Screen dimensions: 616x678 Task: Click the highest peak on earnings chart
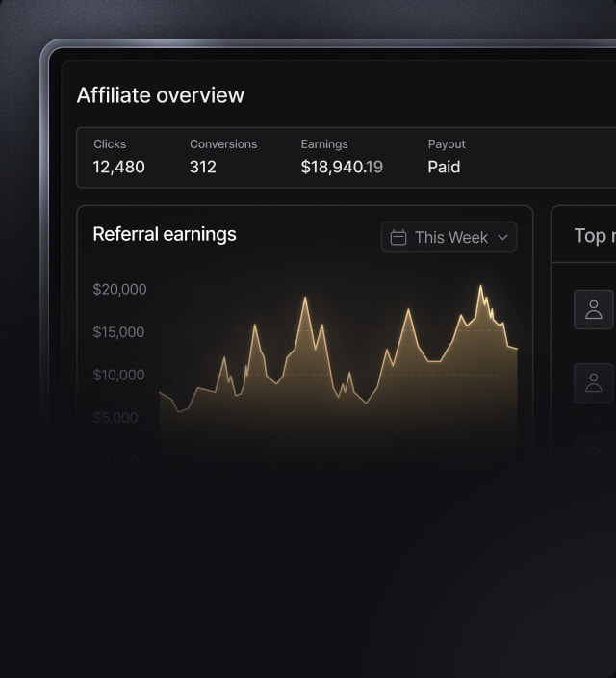[x=481, y=286]
